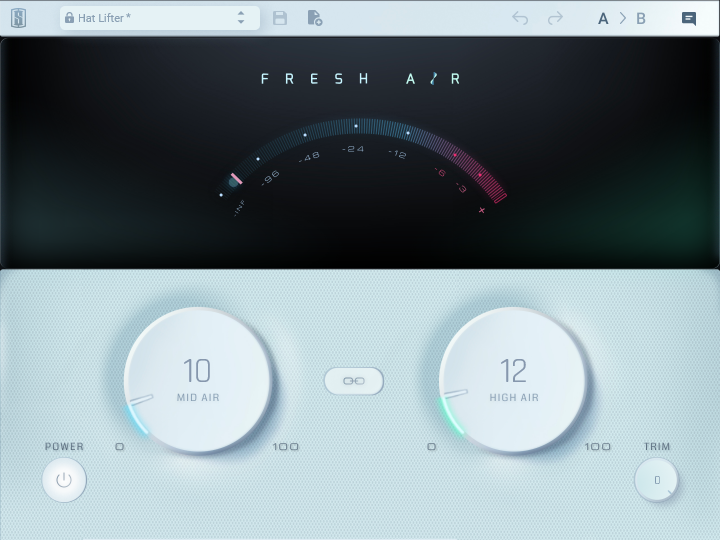Viewport: 720px width, 540px height.
Task: Click the Slate Digital logo icon
Action: tap(18, 18)
